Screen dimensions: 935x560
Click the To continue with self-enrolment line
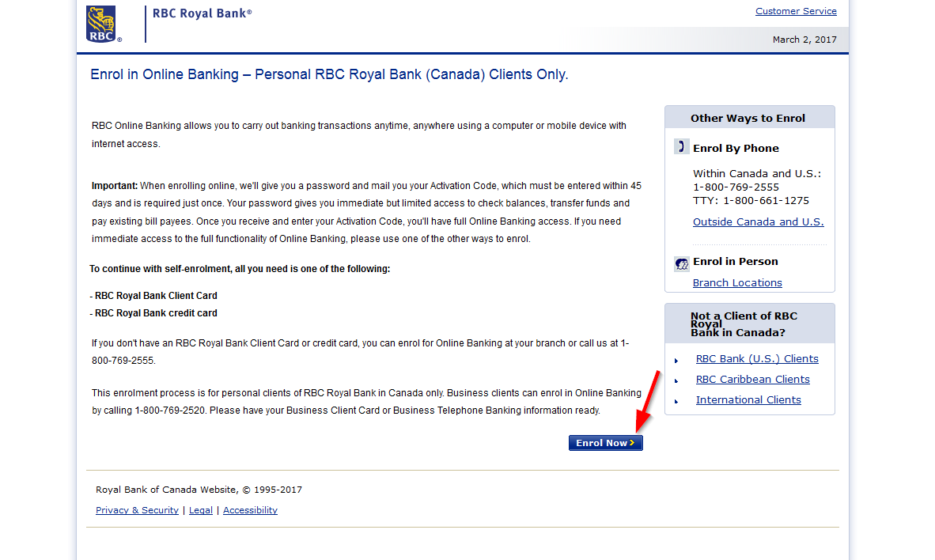pyautogui.click(x=240, y=269)
